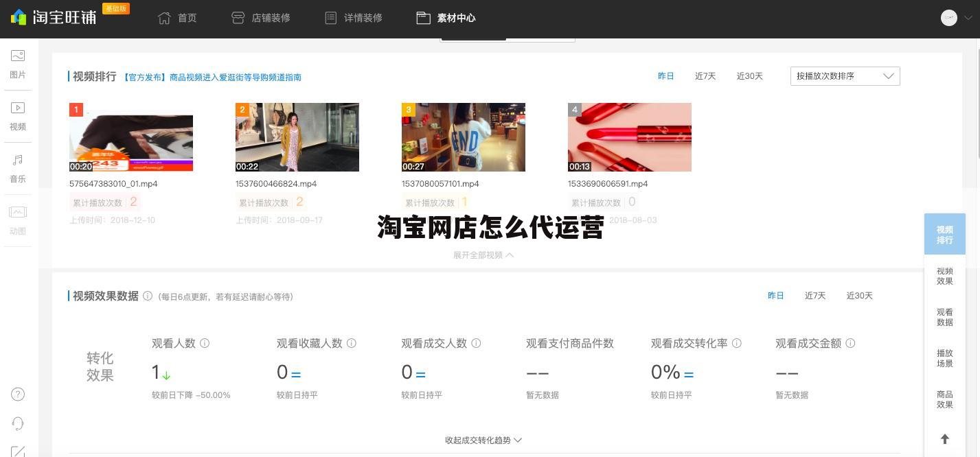Open the 首页 home tab
Screen dimensions: 980x457
pyautogui.click(x=177, y=18)
